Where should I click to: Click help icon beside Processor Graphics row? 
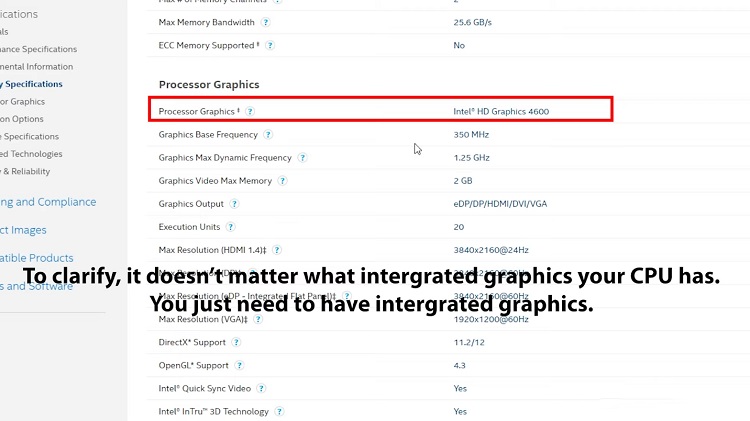(250, 111)
